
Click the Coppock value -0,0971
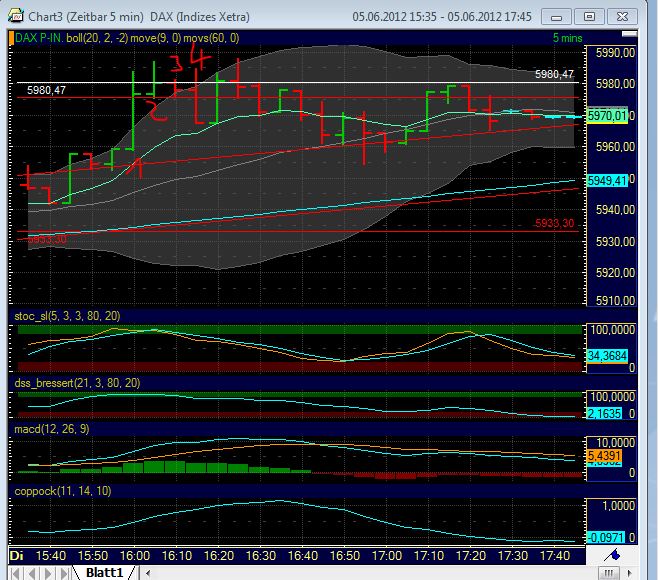pyautogui.click(x=606, y=537)
